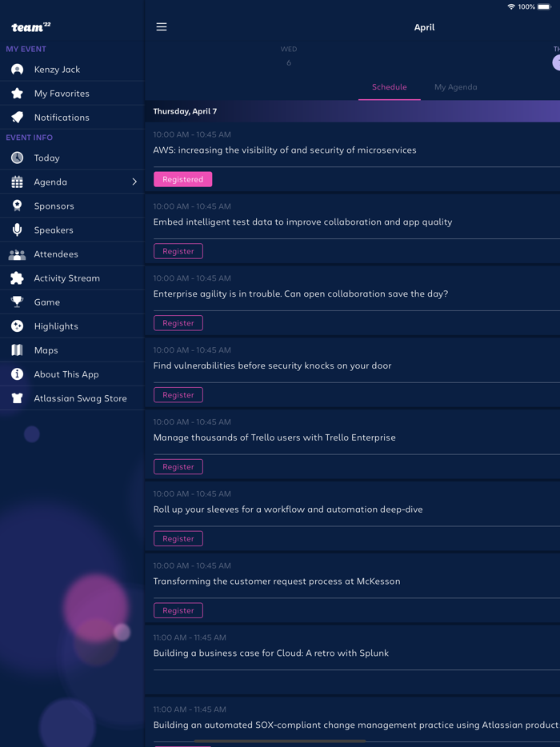Open Enterprise agility is in trouble title
Screen dimensions: 560x747
coord(301,294)
